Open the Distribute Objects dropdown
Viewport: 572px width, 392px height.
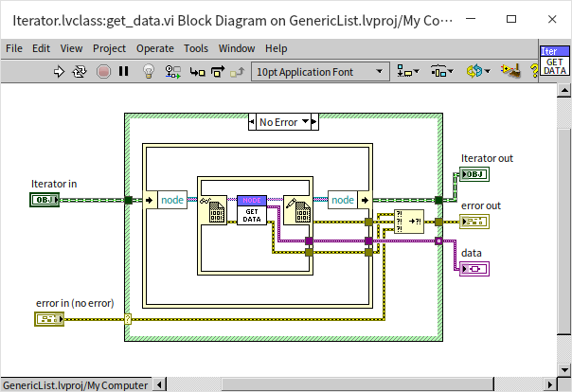pos(441,71)
